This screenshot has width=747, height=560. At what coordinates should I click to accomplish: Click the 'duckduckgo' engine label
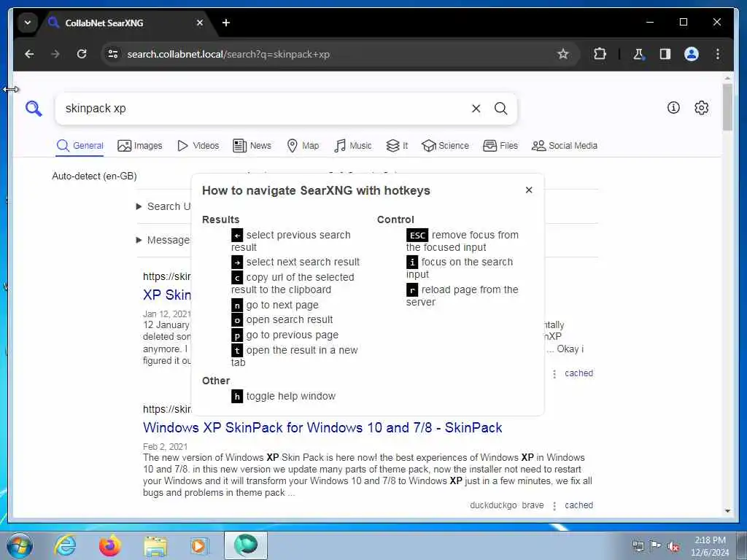coord(493,505)
